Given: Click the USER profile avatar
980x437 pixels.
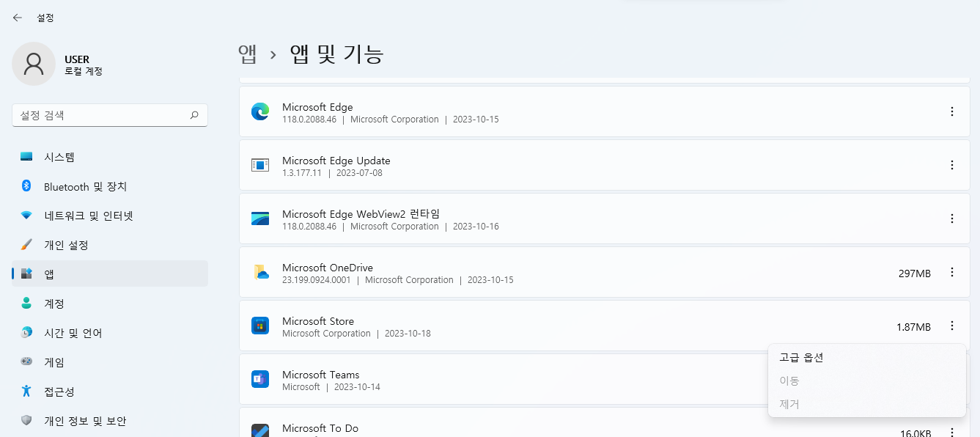Looking at the screenshot, I should click(34, 64).
